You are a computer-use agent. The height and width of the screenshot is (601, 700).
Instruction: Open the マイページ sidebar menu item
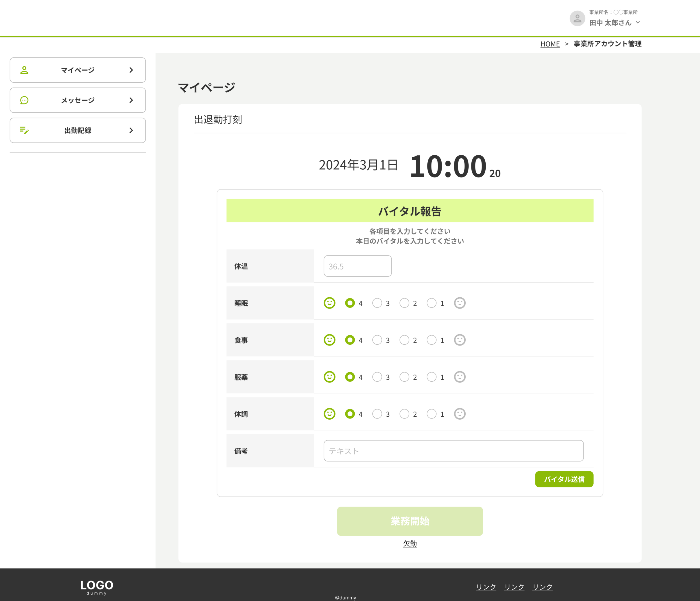pyautogui.click(x=78, y=70)
